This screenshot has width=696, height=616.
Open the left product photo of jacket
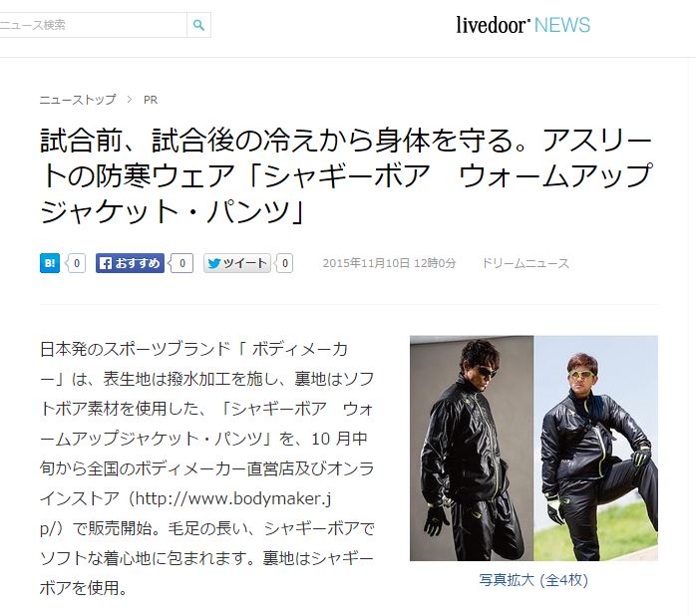tap(472, 448)
